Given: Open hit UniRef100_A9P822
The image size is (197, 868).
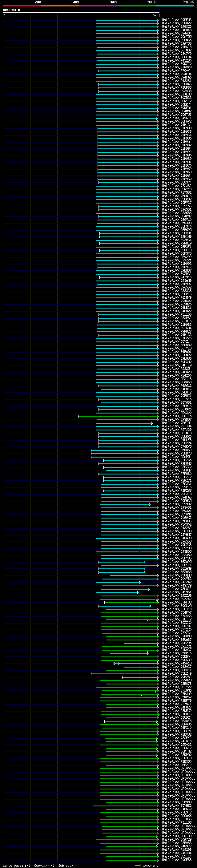Looking at the screenshot, I should 177,23.
